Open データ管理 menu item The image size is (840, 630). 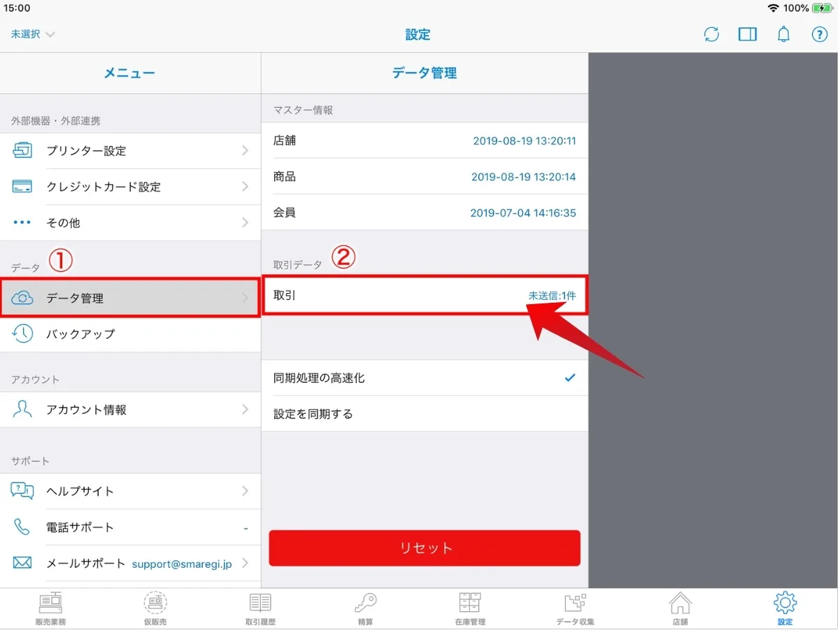(130, 299)
